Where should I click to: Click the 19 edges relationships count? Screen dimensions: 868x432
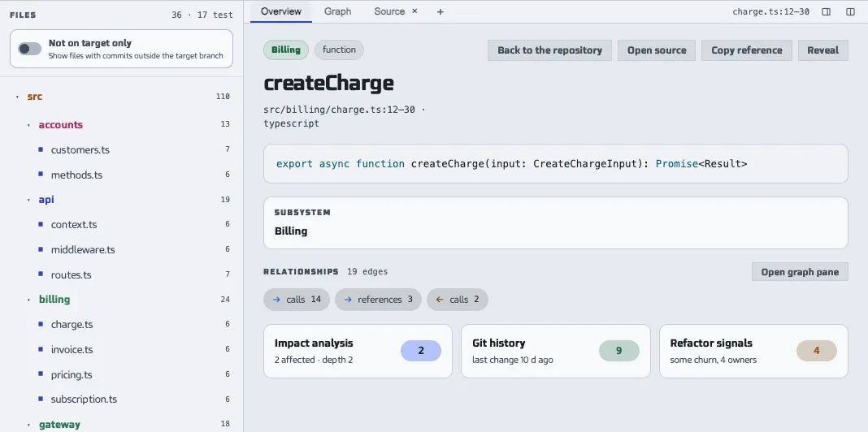coord(367,271)
